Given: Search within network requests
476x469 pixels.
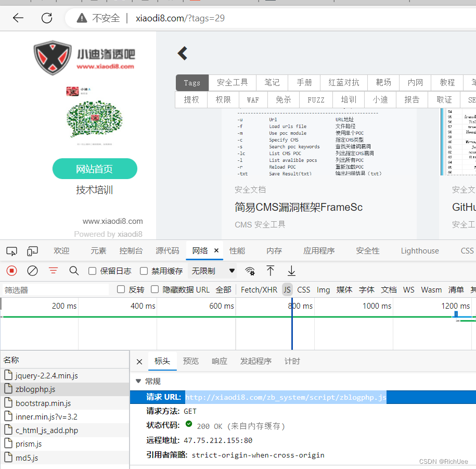Looking at the screenshot, I should (74, 271).
